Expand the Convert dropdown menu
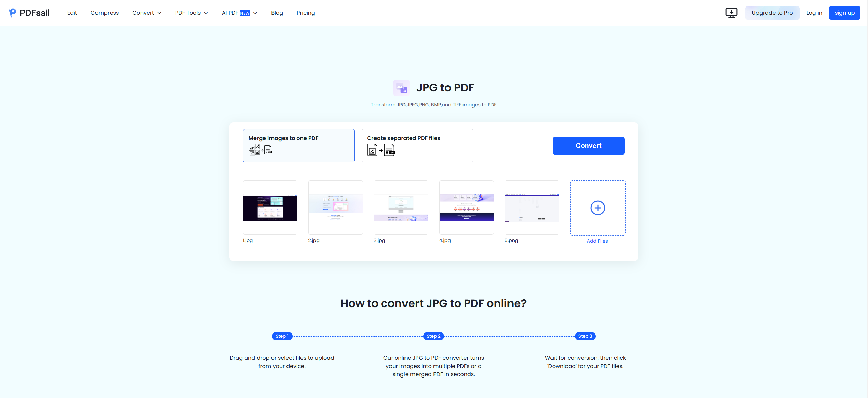The width and height of the screenshot is (868, 398). click(146, 13)
